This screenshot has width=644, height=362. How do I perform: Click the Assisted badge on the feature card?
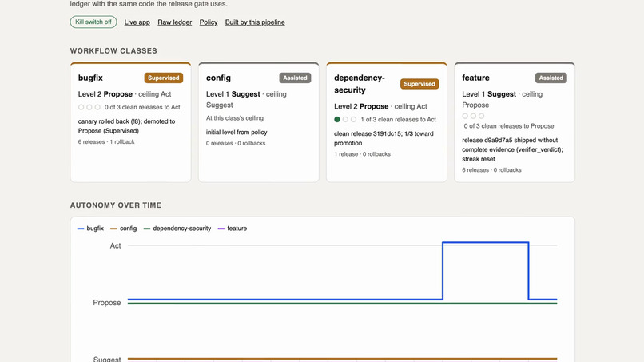pos(551,78)
